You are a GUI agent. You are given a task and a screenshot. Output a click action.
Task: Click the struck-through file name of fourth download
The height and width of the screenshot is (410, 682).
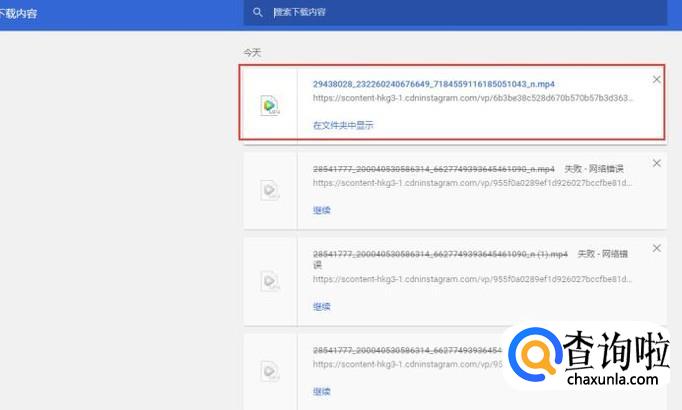407,350
